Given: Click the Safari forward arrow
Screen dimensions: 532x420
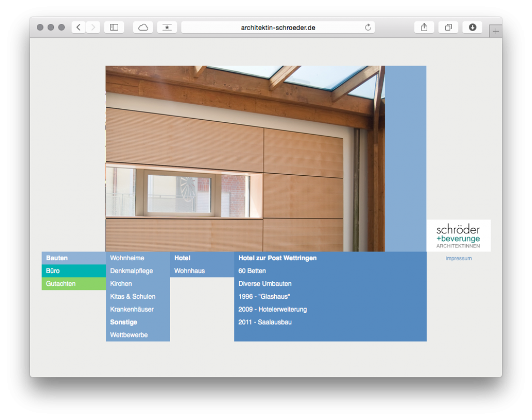Looking at the screenshot, I should pos(93,27).
